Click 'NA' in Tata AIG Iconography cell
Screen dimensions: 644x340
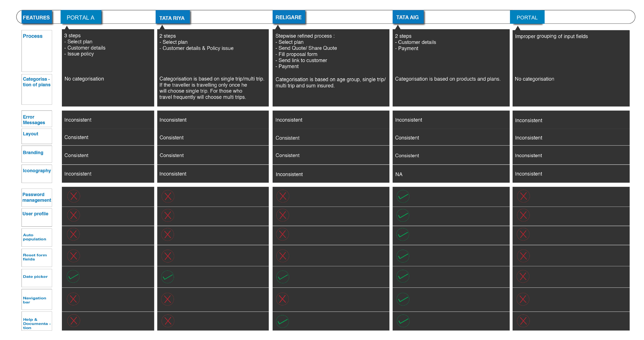pyautogui.click(x=399, y=174)
